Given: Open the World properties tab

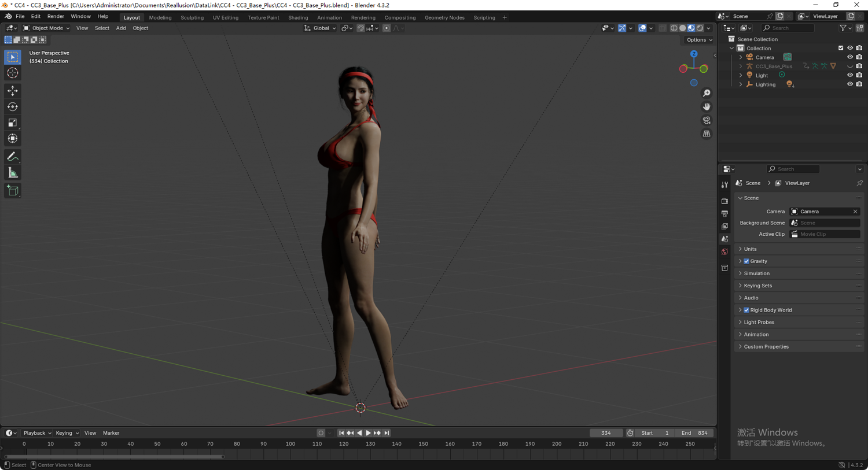Looking at the screenshot, I should [x=724, y=251].
